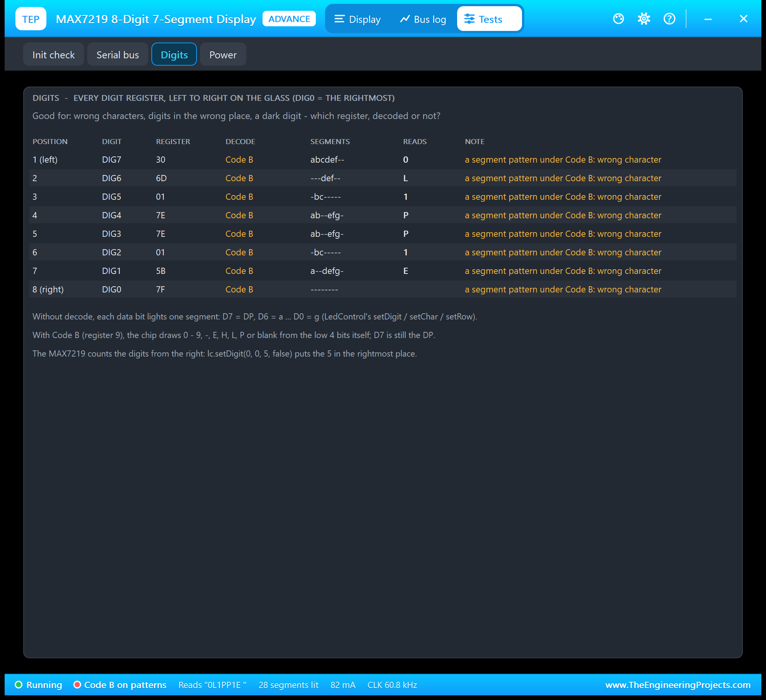Click the 82 mA current reading
The image size is (766, 700).
point(343,685)
